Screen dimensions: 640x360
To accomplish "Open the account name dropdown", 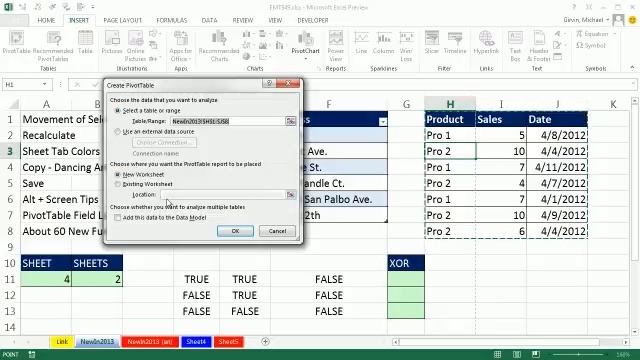I will pyautogui.click(x=608, y=20).
